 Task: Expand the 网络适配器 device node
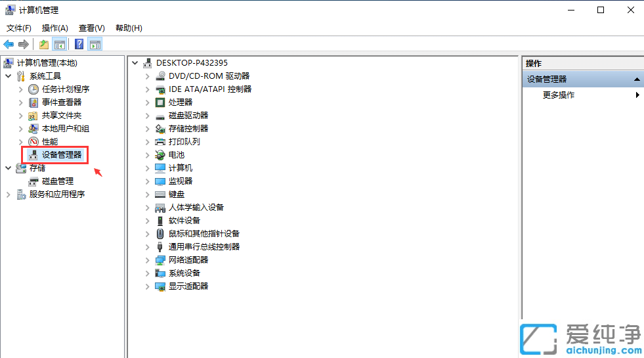[148, 260]
